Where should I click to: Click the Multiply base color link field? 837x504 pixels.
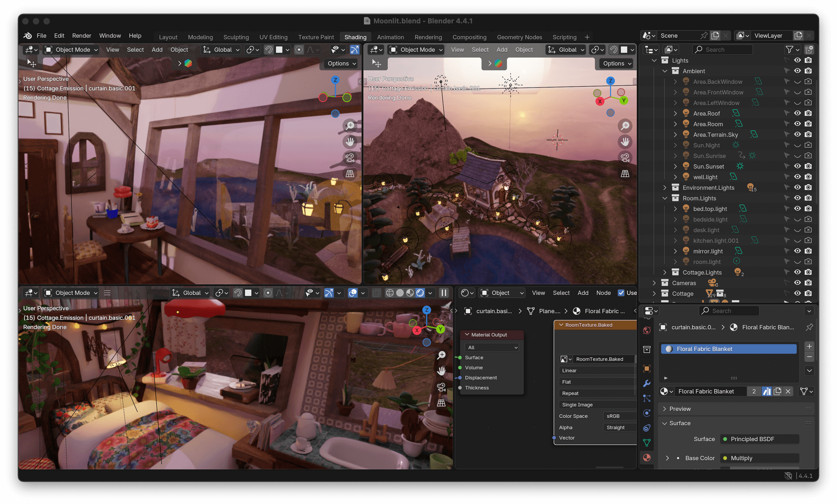coord(759,458)
